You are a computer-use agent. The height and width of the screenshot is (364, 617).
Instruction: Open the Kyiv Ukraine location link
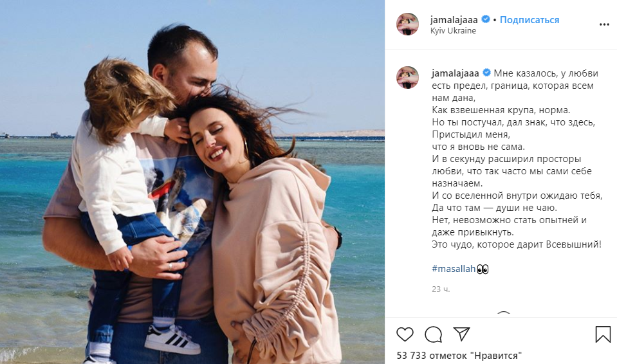point(453,31)
